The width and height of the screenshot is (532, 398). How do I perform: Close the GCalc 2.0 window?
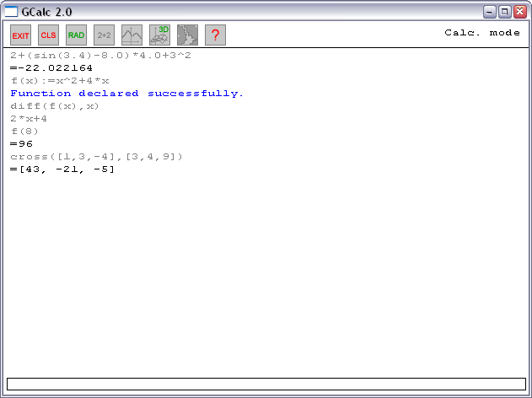(x=520, y=12)
